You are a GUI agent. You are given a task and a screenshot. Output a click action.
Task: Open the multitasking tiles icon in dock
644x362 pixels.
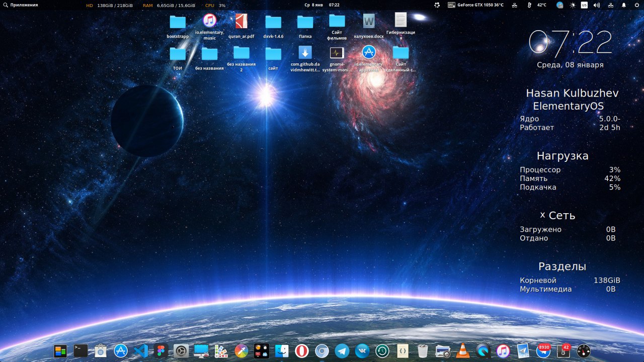[60, 350]
